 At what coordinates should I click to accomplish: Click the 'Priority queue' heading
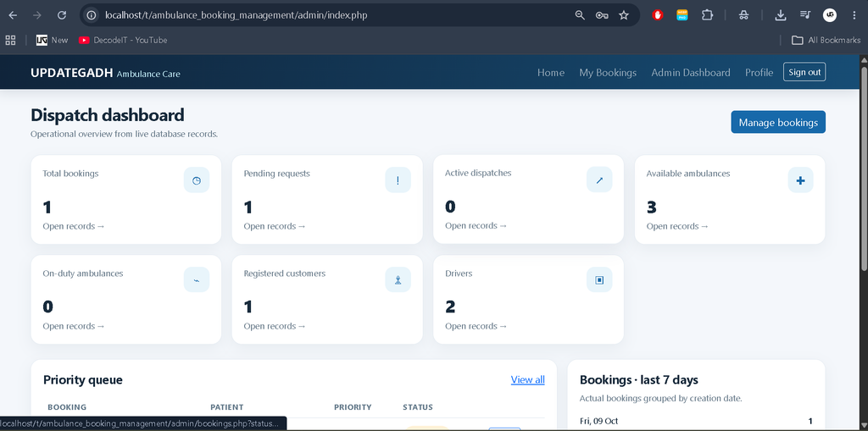[83, 379]
